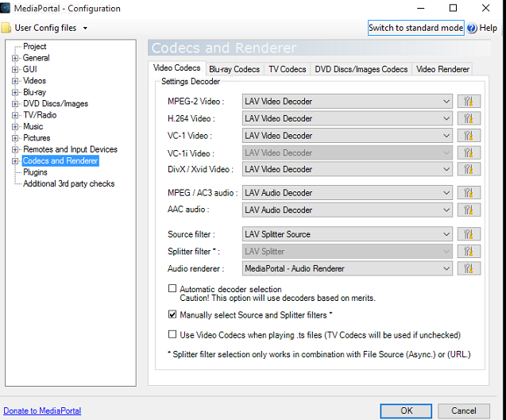Open VC-1 Video decoder settings icon

click(x=469, y=136)
